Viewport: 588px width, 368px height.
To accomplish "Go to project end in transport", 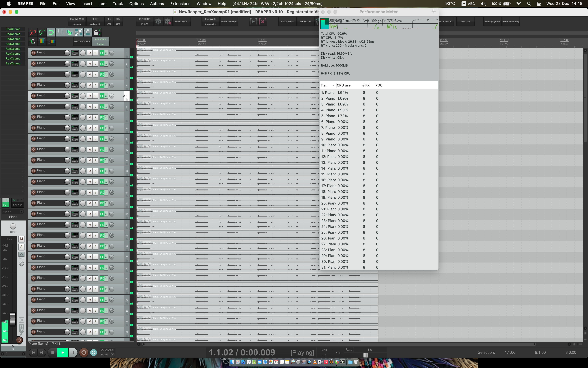I will (41, 352).
